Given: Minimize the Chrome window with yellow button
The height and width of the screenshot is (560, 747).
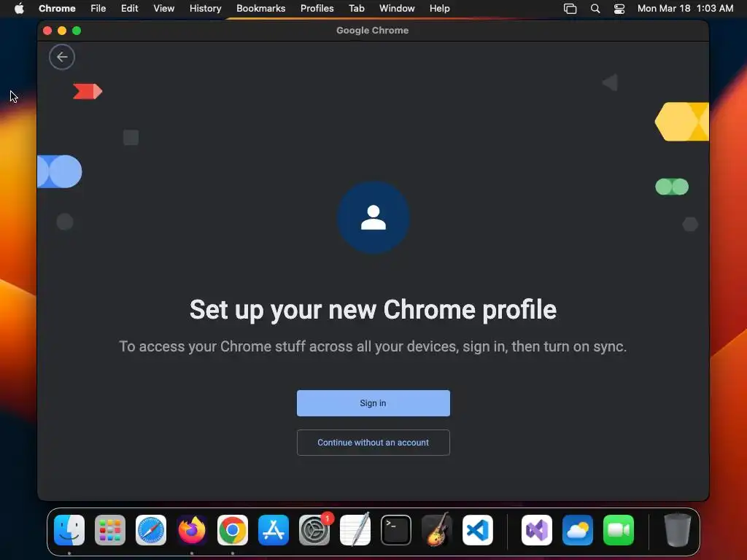Looking at the screenshot, I should pos(62,31).
